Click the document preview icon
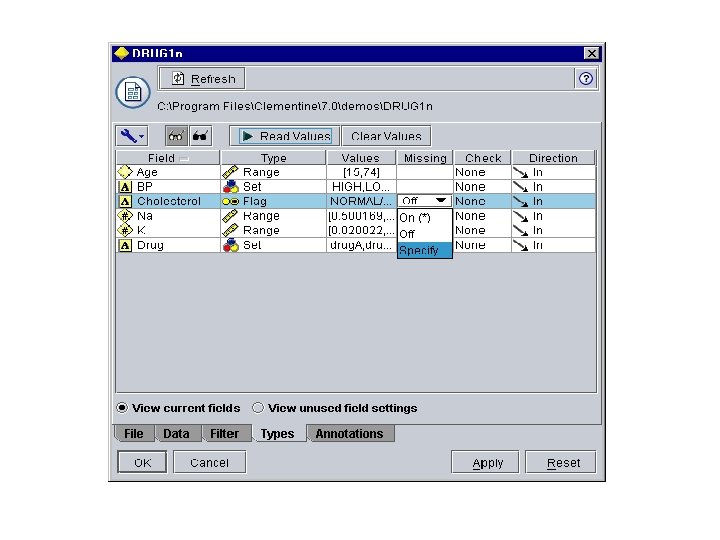The image size is (720, 540). (x=133, y=92)
